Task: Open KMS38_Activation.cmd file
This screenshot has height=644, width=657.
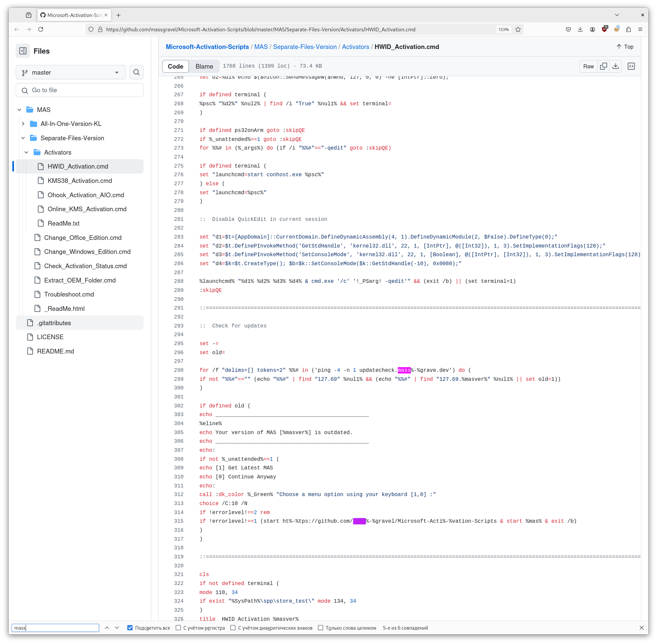Action: point(80,181)
